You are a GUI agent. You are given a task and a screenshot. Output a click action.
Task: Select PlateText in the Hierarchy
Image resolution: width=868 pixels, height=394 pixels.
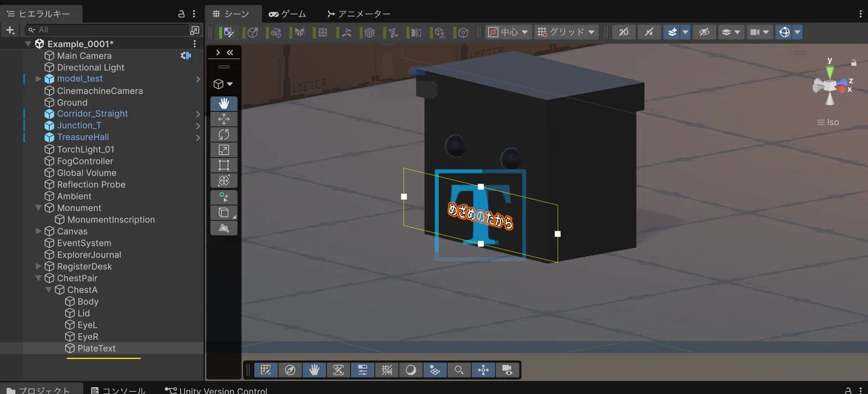96,348
